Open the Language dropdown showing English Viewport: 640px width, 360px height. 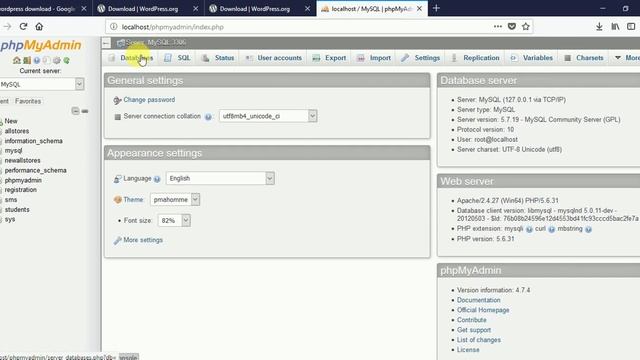point(220,178)
